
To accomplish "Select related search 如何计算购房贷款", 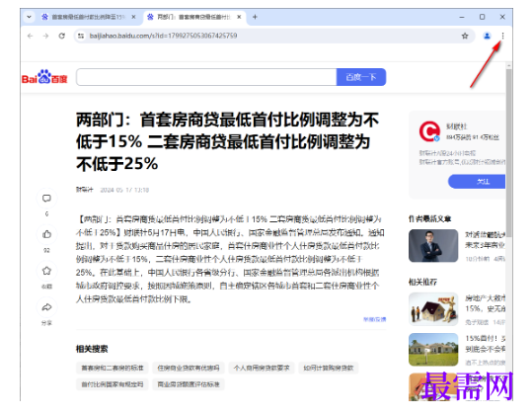I will pyautogui.click(x=329, y=368).
